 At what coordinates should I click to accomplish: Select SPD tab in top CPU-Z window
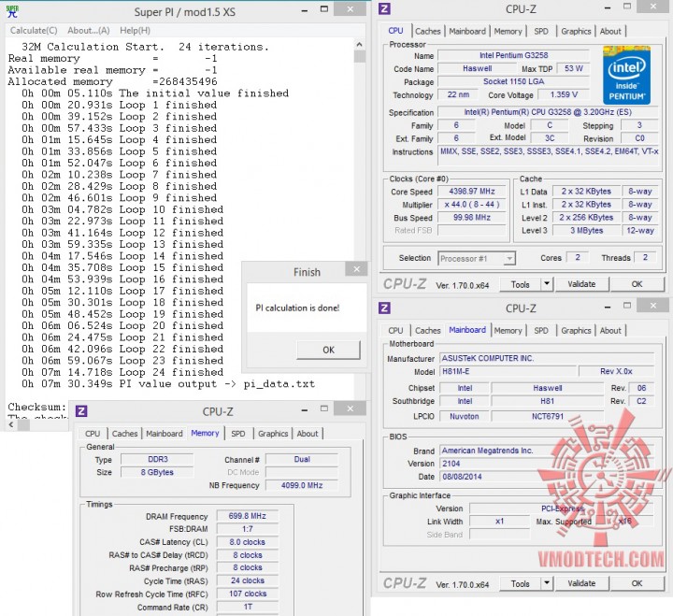[541, 31]
